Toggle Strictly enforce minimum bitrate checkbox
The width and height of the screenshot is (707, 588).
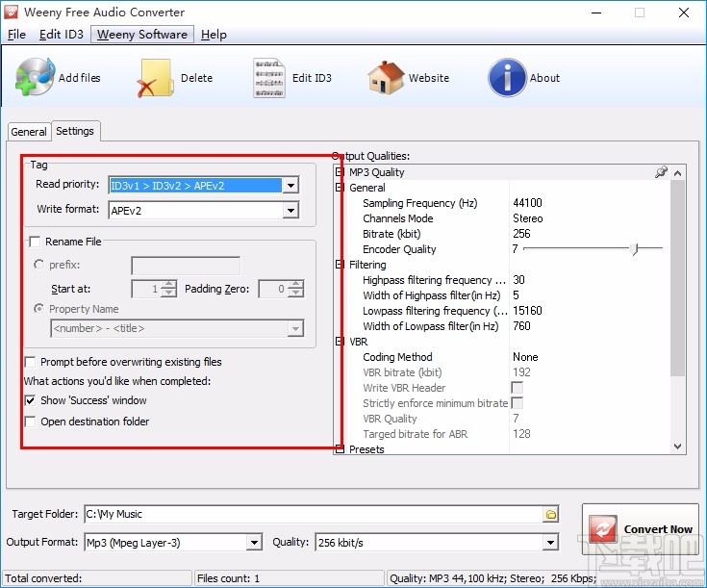click(518, 403)
